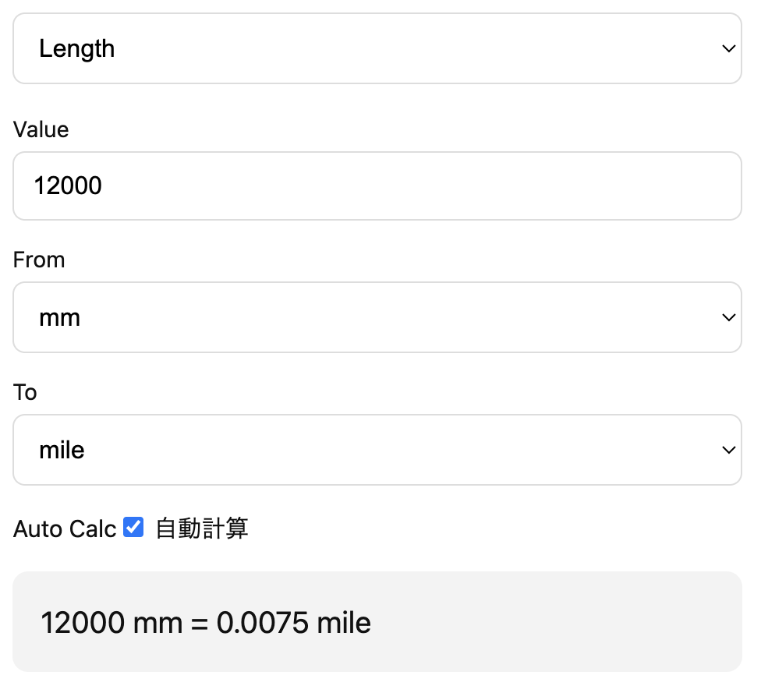
Task: Click the down arrow on the From field
Action: pos(729,317)
